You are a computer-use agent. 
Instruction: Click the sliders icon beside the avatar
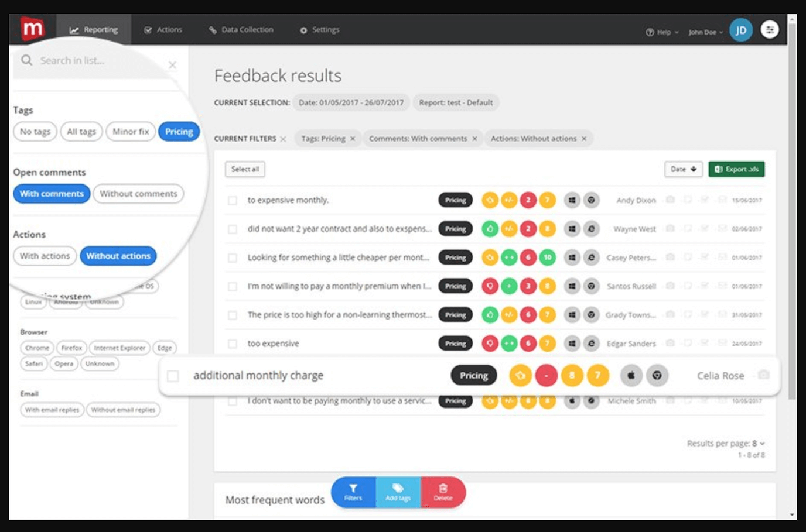pos(770,29)
